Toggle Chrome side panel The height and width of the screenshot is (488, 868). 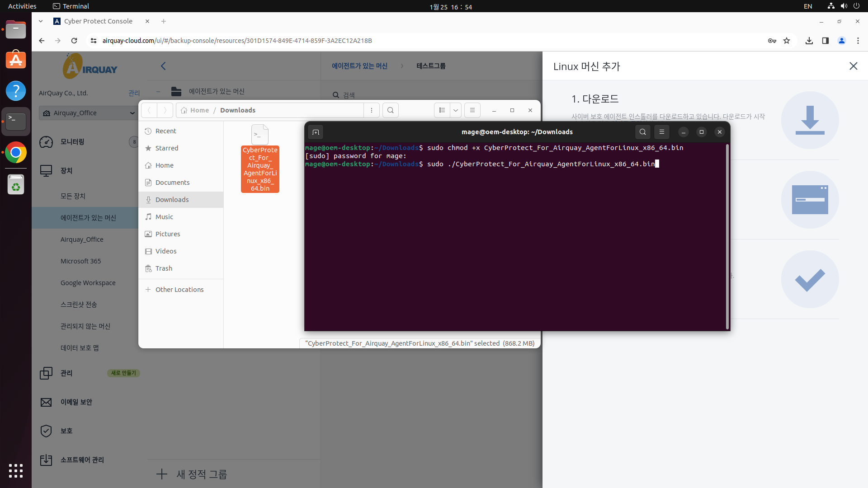[826, 41]
